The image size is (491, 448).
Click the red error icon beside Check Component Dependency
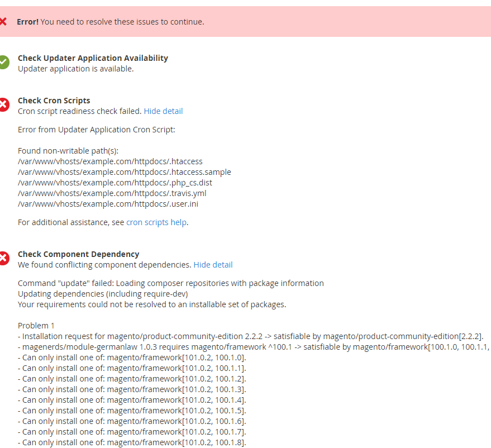(4, 259)
